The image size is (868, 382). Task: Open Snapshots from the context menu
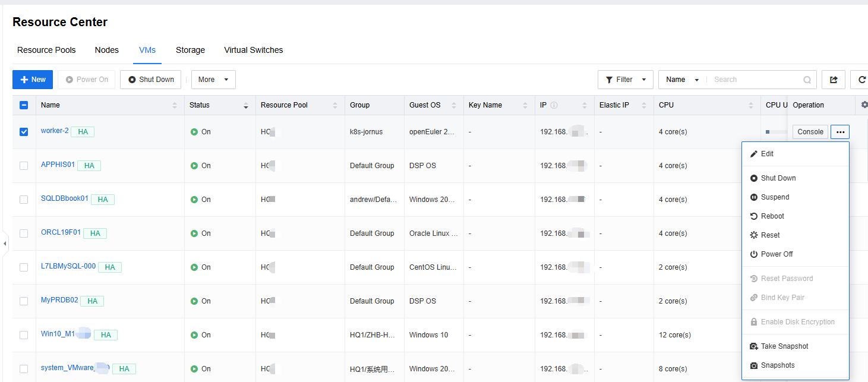pos(796,365)
